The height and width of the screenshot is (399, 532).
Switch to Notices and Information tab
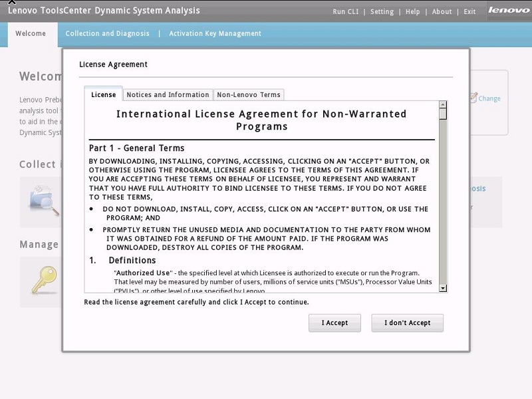point(168,94)
